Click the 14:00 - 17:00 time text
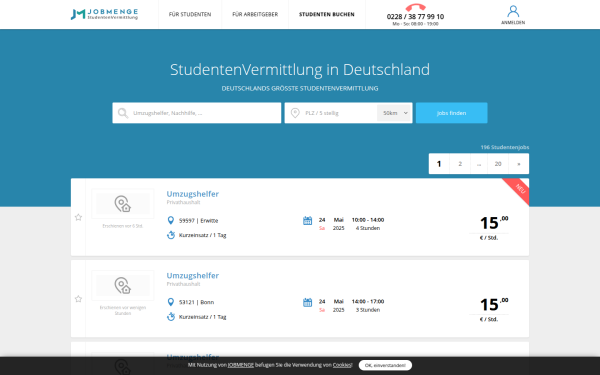Viewport: 600px width, 375px height. point(368,302)
